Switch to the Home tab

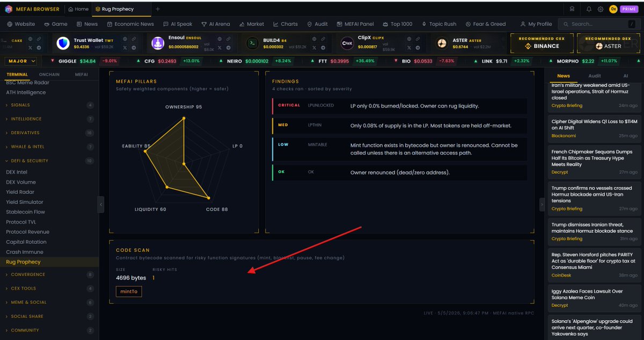pos(78,9)
